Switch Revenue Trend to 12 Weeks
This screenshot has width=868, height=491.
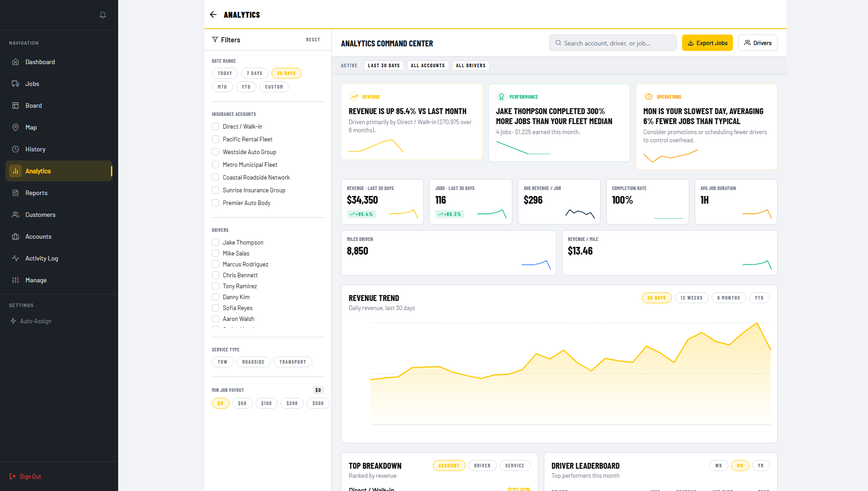point(692,298)
